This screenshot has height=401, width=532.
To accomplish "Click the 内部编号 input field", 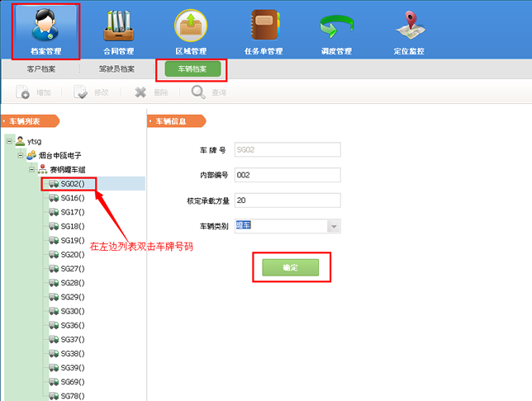I will (287, 175).
